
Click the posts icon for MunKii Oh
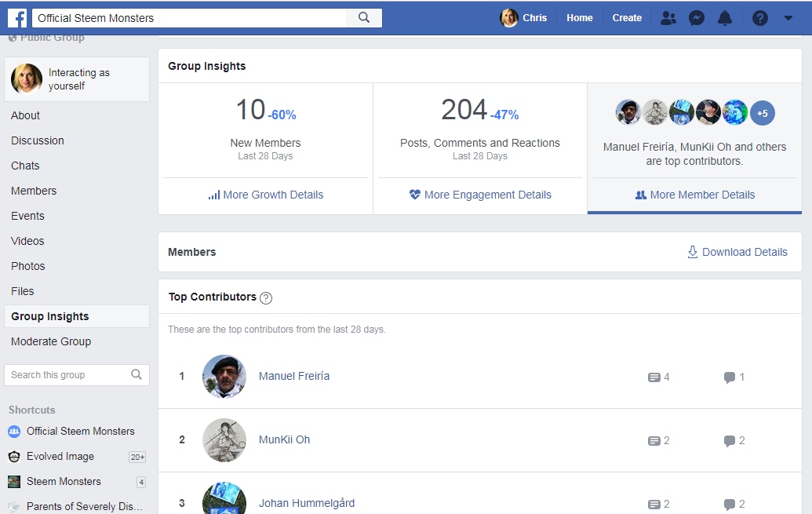point(654,441)
